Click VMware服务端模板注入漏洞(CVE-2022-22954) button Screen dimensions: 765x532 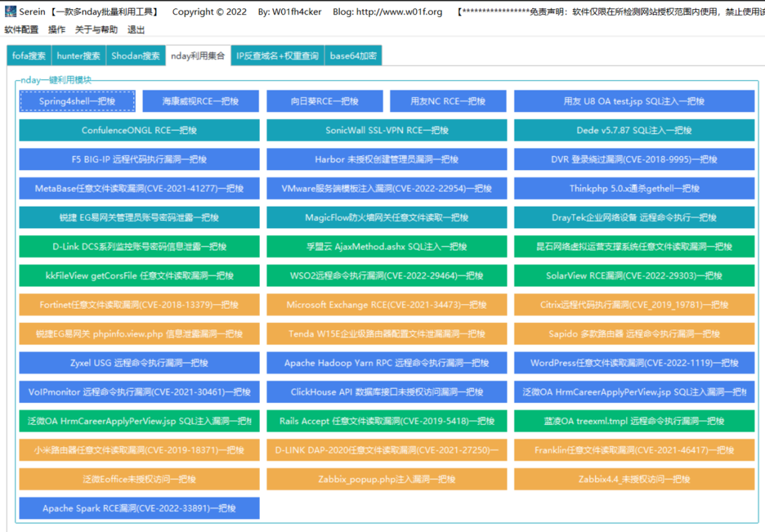tap(387, 188)
